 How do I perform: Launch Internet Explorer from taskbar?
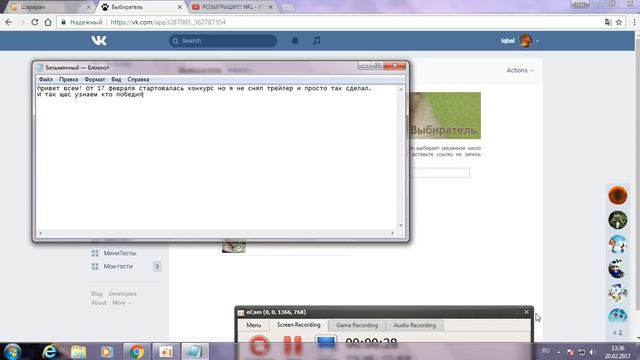49,351
